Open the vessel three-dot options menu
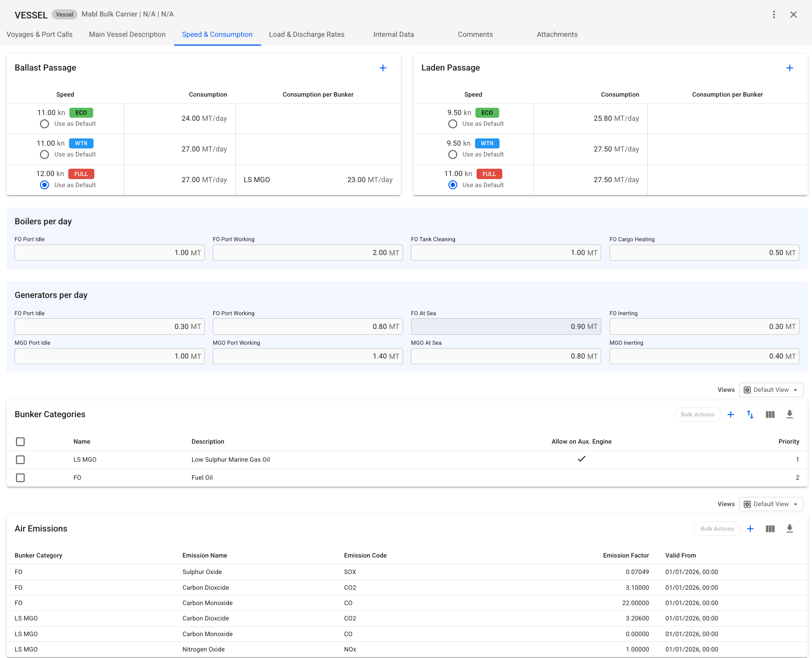Viewport: 812px width, 658px height. click(774, 15)
